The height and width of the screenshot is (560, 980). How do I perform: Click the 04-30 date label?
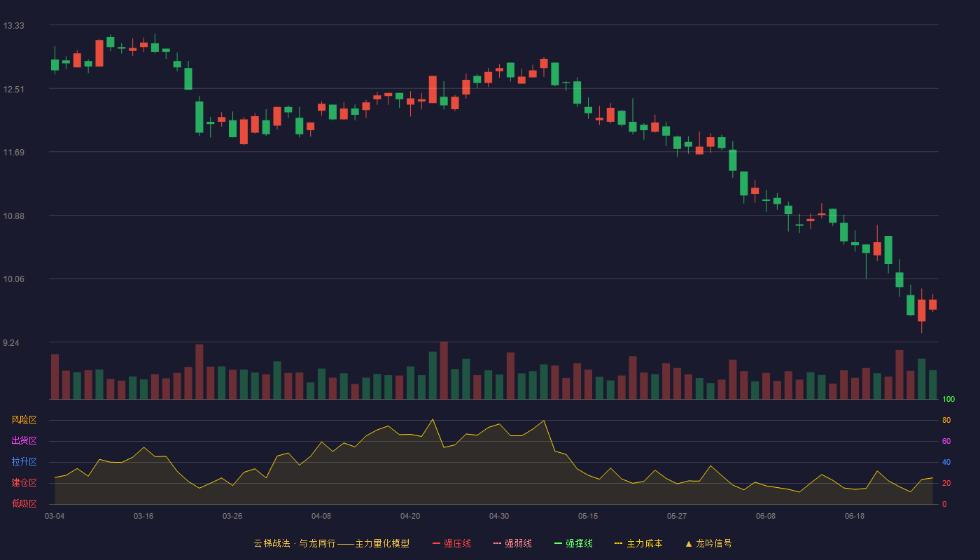tap(499, 516)
